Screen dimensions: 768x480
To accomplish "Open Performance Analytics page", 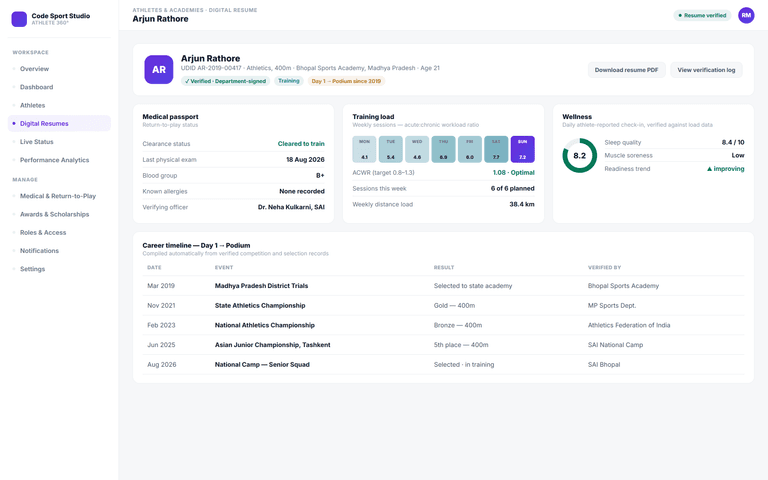I will pyautogui.click(x=59, y=160).
